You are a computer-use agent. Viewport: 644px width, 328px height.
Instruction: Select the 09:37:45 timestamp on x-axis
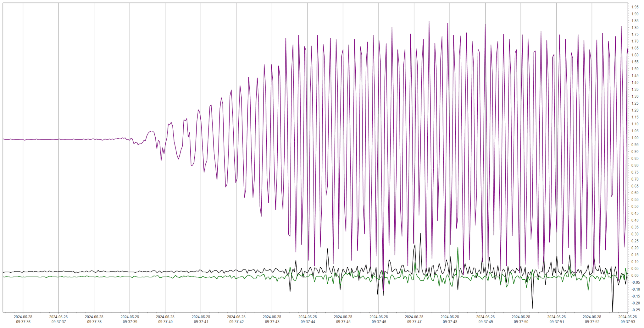click(x=343, y=320)
